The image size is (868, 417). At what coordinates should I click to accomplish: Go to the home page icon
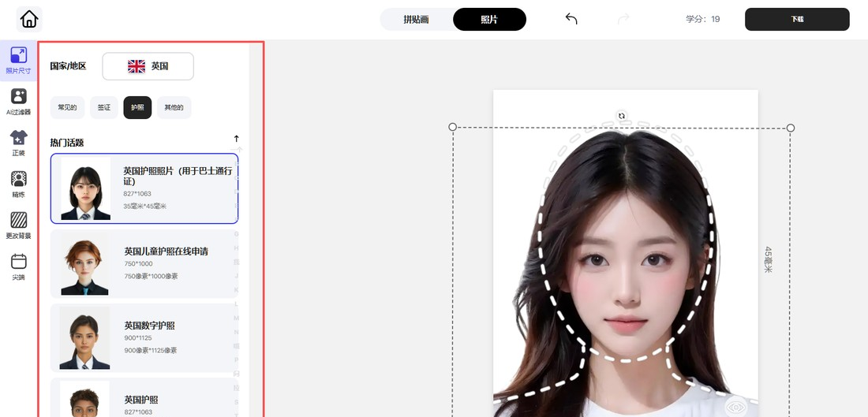click(28, 20)
